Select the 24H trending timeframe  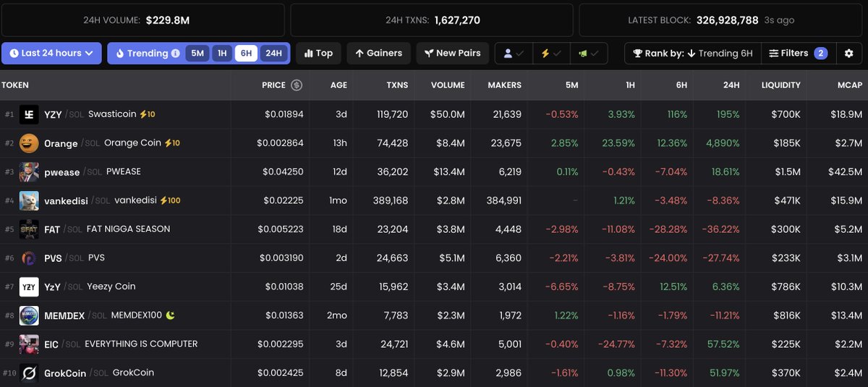point(273,54)
